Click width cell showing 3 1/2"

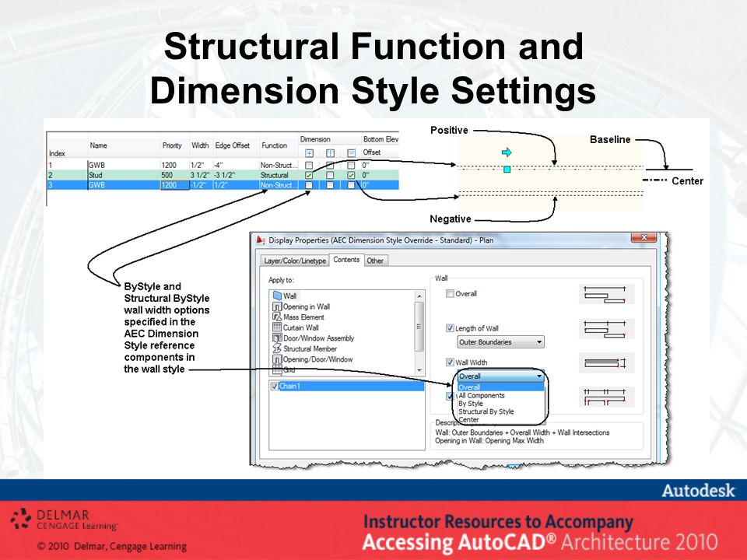click(x=201, y=175)
